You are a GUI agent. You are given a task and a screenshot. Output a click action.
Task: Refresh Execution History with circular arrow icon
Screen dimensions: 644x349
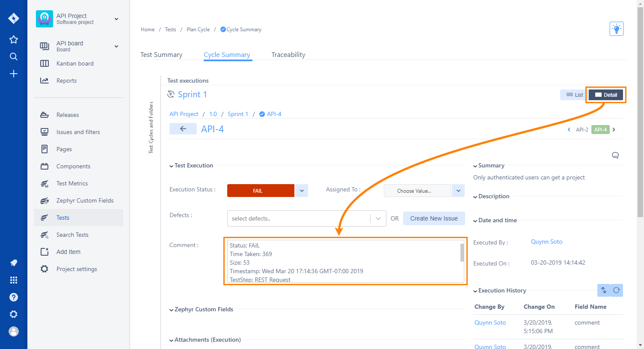click(x=616, y=290)
